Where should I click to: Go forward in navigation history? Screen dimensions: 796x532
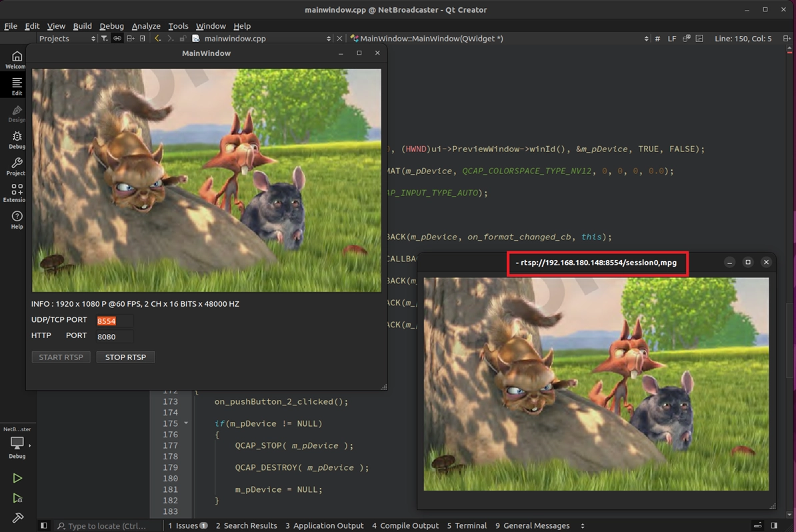(x=171, y=39)
